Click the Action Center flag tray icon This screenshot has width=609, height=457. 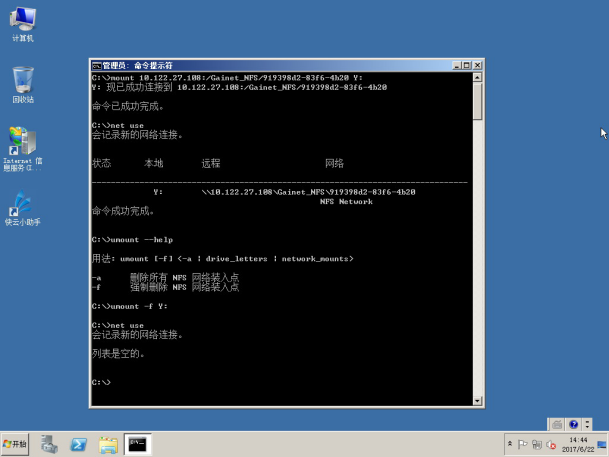point(522,443)
